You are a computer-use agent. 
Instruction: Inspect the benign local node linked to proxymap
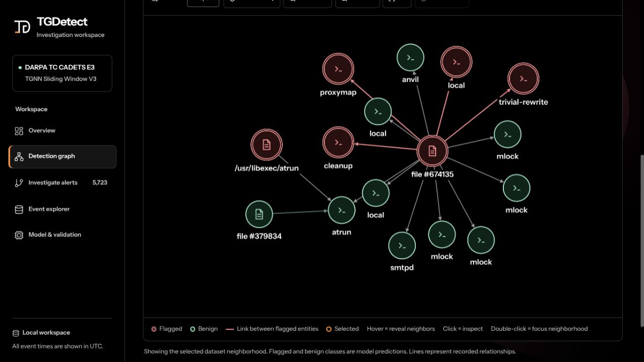(x=378, y=112)
